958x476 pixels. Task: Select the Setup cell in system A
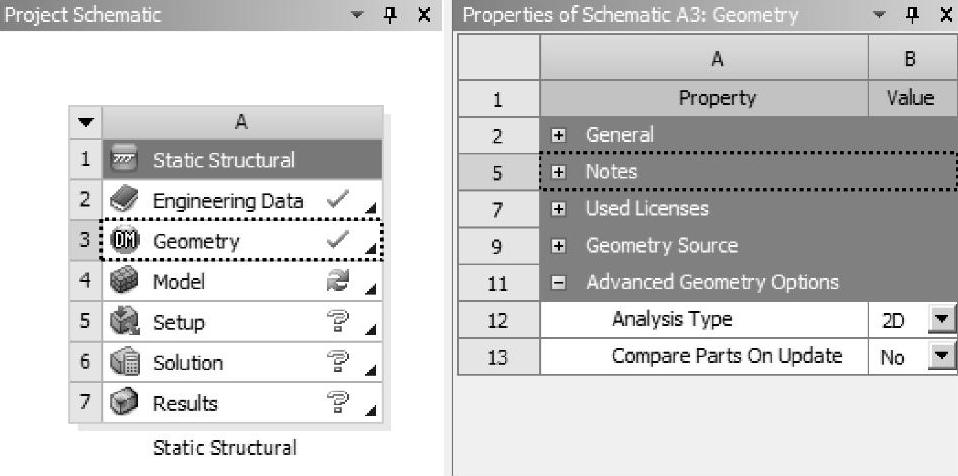pyautogui.click(x=178, y=322)
